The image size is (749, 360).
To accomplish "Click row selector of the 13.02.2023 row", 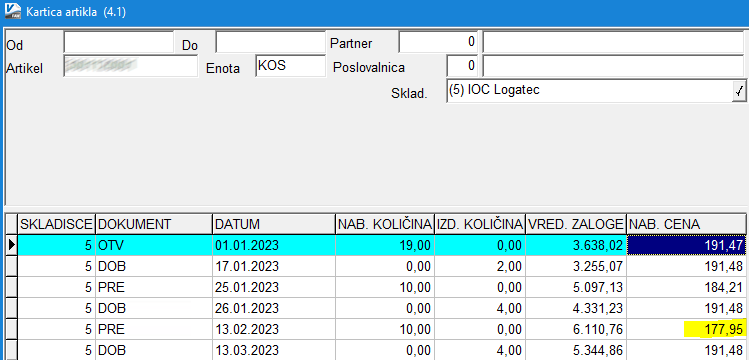I will click(x=11, y=329).
